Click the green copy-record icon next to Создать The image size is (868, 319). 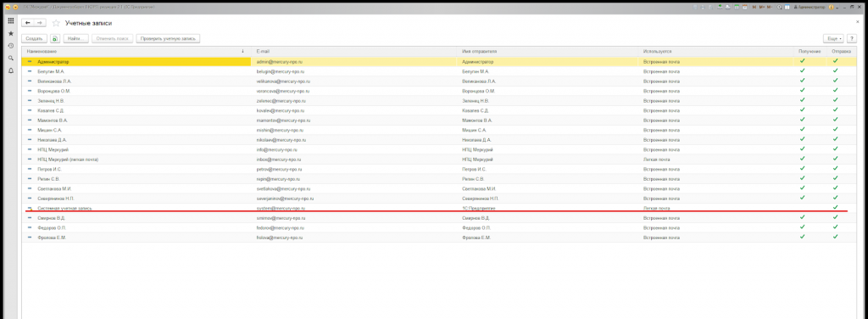[x=55, y=39]
